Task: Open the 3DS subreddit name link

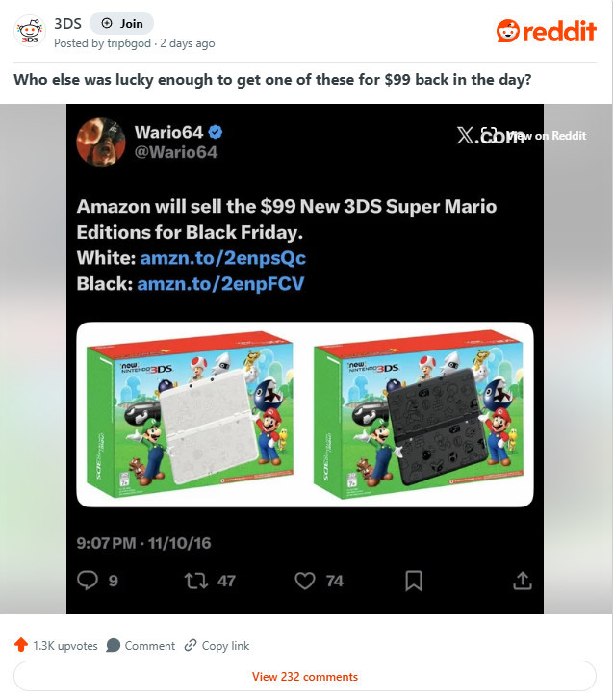Action: [67, 24]
